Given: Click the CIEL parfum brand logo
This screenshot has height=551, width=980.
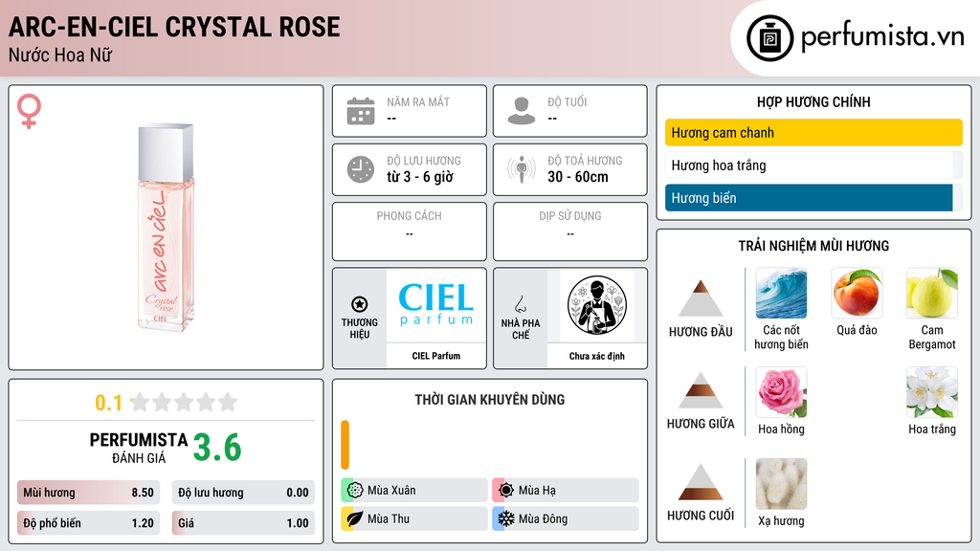Looking at the screenshot, I should tap(436, 304).
